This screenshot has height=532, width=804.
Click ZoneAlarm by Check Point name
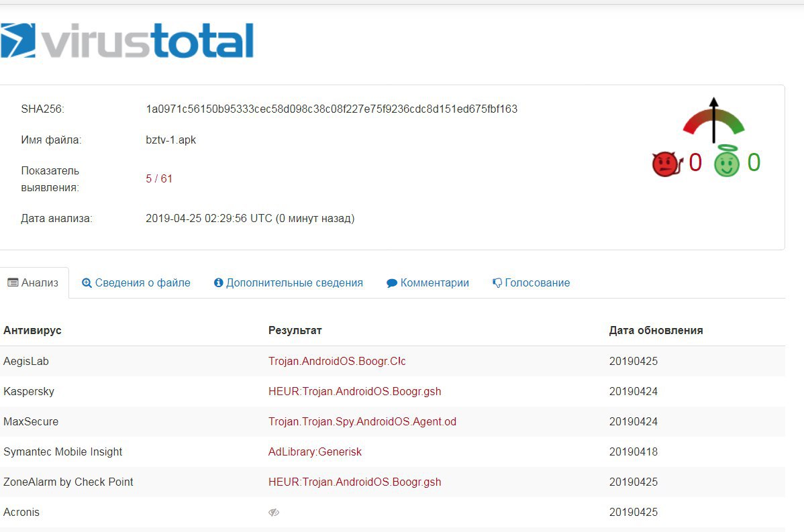(68, 482)
